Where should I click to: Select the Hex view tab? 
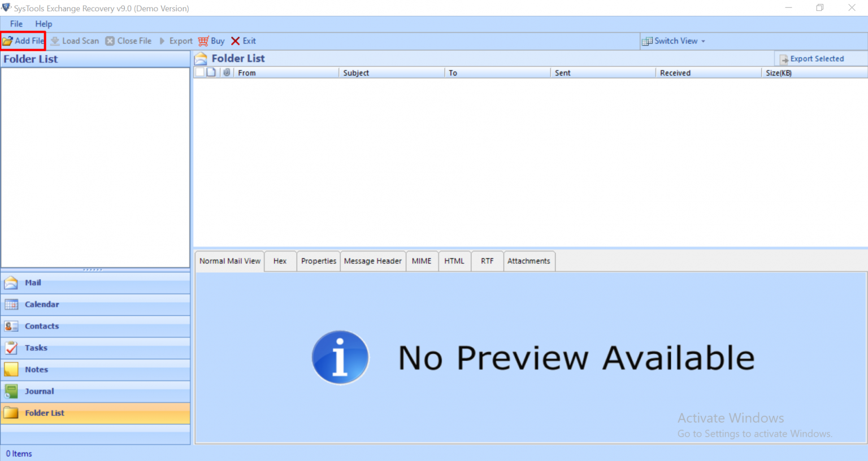(x=280, y=261)
